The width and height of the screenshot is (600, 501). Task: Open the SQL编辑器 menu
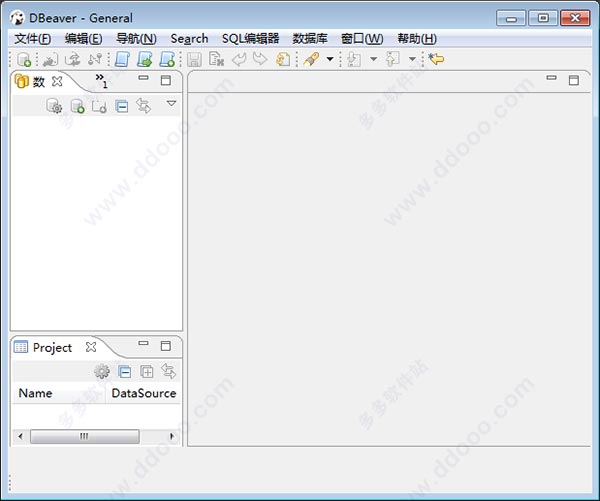pos(251,39)
